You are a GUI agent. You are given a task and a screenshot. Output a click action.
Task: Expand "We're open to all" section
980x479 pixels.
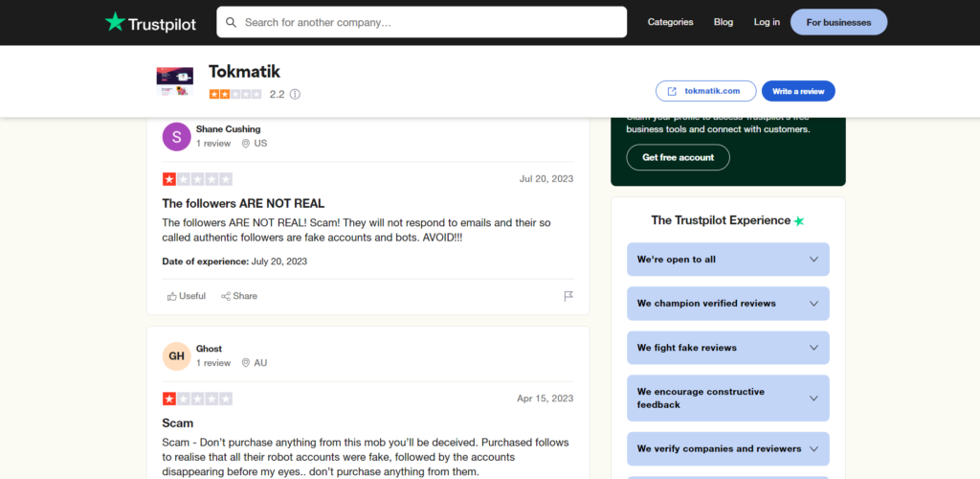(728, 260)
